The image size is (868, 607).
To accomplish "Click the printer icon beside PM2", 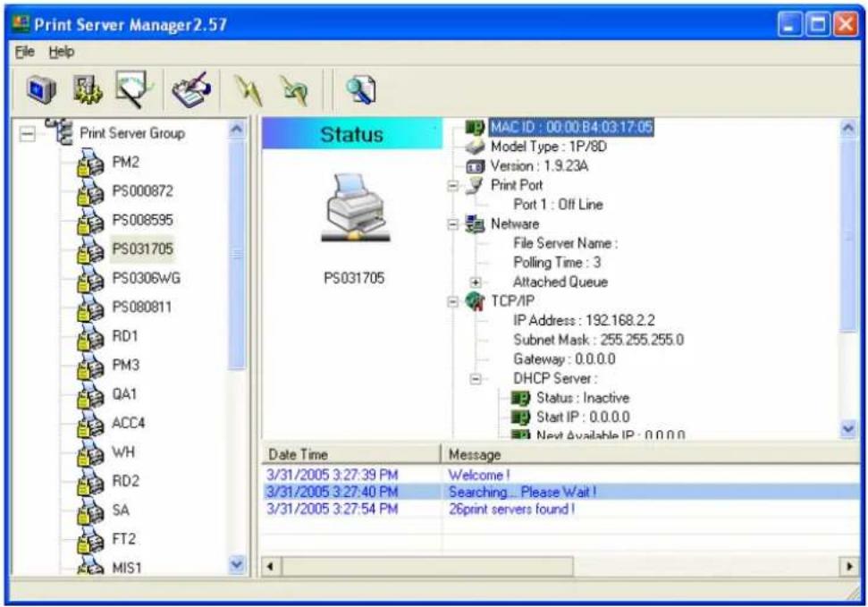I will [x=90, y=163].
